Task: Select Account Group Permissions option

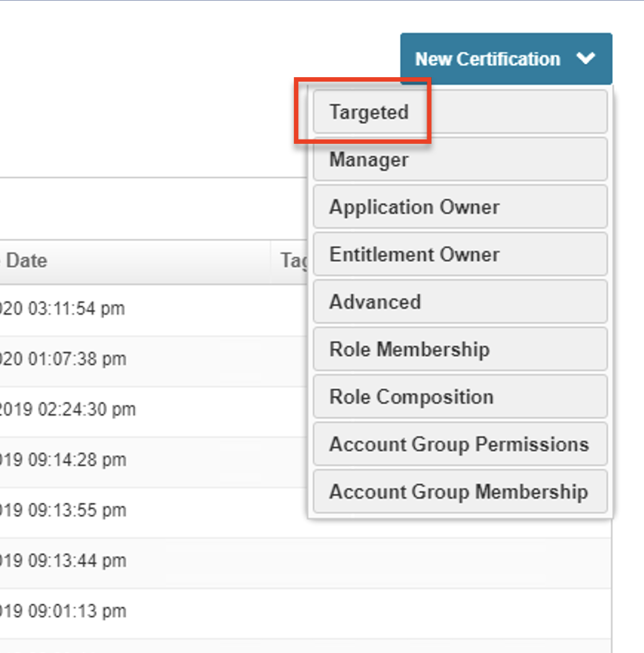Action: click(459, 444)
